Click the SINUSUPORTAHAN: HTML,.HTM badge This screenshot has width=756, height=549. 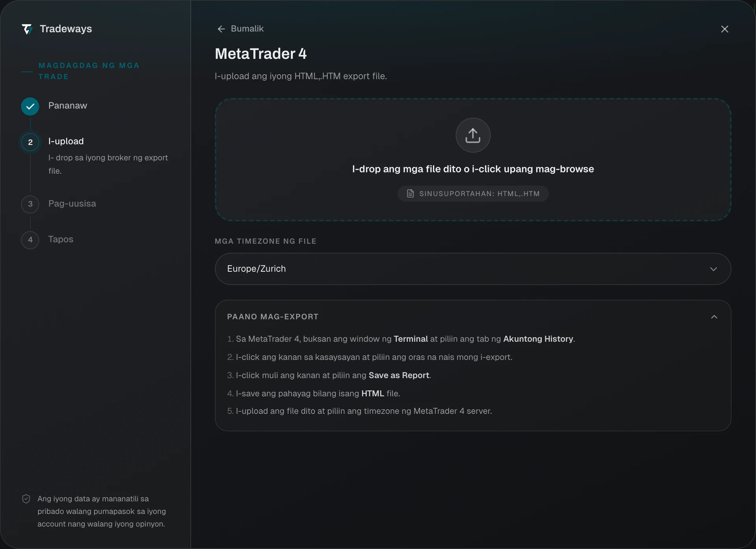click(473, 194)
